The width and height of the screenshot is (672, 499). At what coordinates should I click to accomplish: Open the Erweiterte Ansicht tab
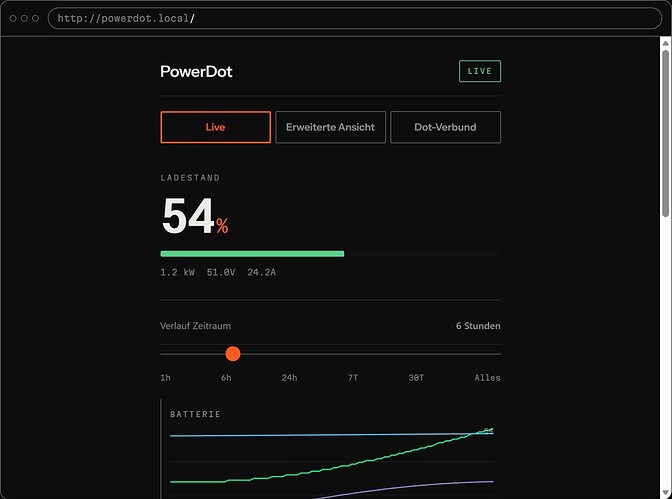pyautogui.click(x=330, y=127)
